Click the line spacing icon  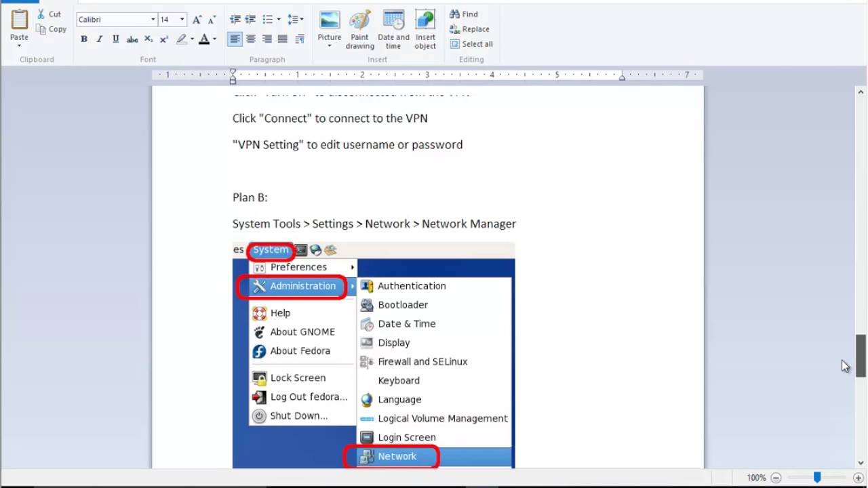292,20
